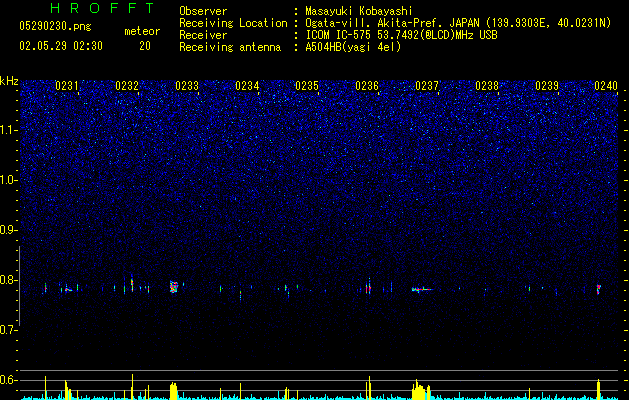Viewport: 629px width, 400px height.
Task: Click the 0.6 frequency axis label
Action: (8, 380)
